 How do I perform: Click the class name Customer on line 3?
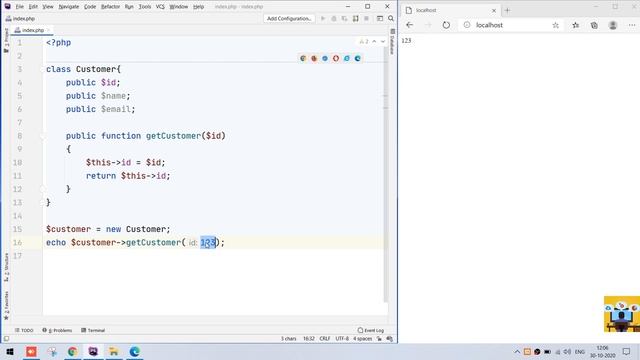(96, 69)
